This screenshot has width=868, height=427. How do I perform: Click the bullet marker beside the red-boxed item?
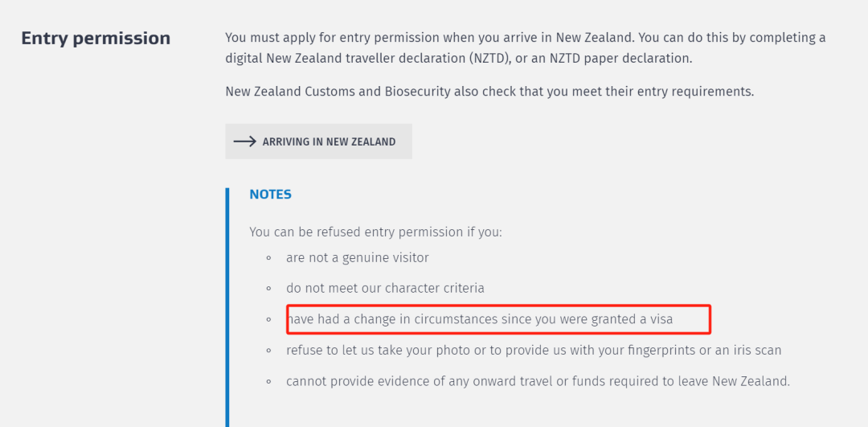[268, 319]
